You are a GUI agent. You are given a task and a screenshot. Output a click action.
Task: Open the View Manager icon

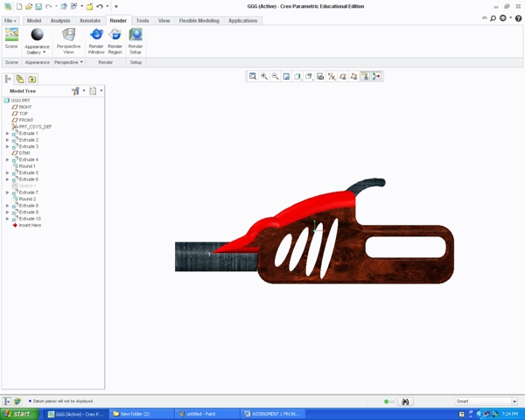point(320,76)
